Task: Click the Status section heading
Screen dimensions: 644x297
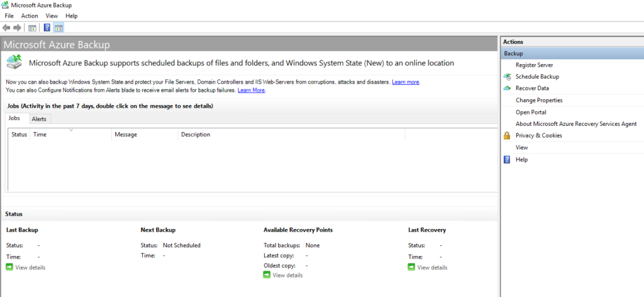Action: (14, 214)
